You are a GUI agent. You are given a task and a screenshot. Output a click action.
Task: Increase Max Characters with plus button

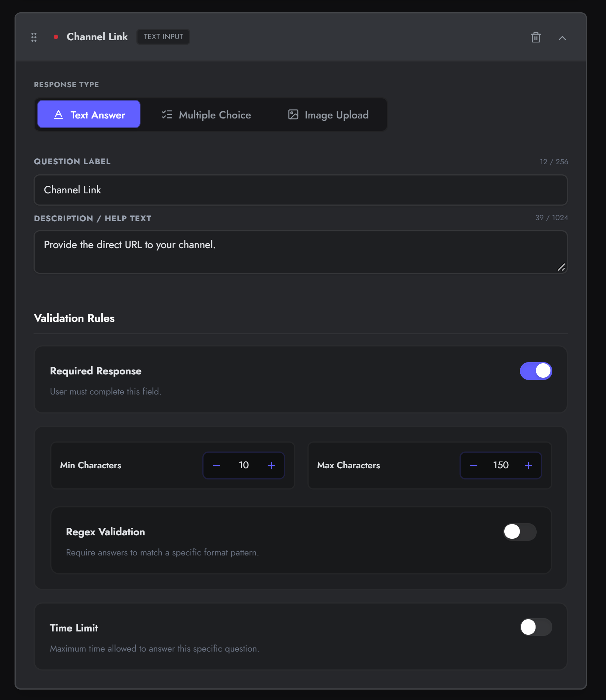click(528, 466)
